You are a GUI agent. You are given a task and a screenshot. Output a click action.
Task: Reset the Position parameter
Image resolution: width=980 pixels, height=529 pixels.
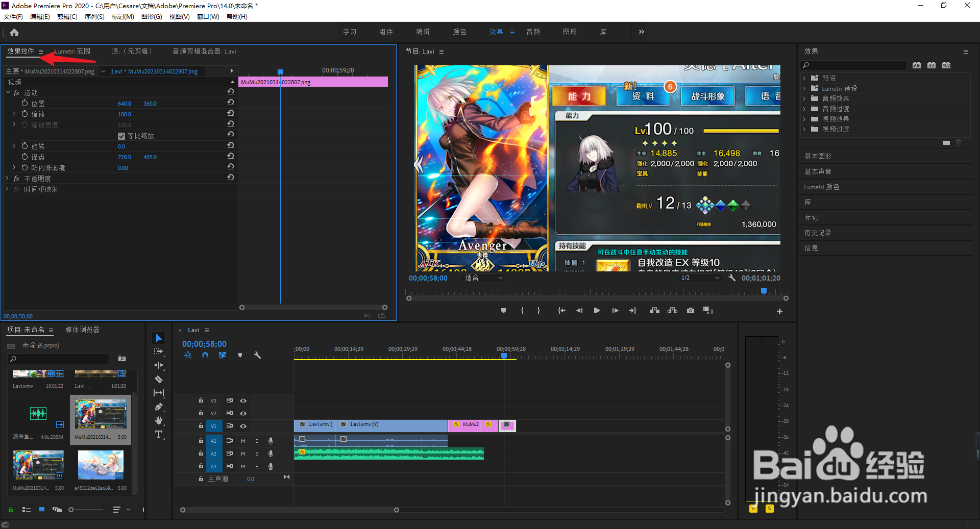tap(231, 103)
